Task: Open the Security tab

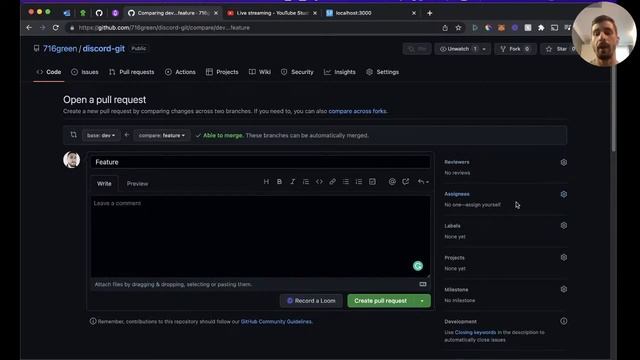Action: tap(297, 72)
